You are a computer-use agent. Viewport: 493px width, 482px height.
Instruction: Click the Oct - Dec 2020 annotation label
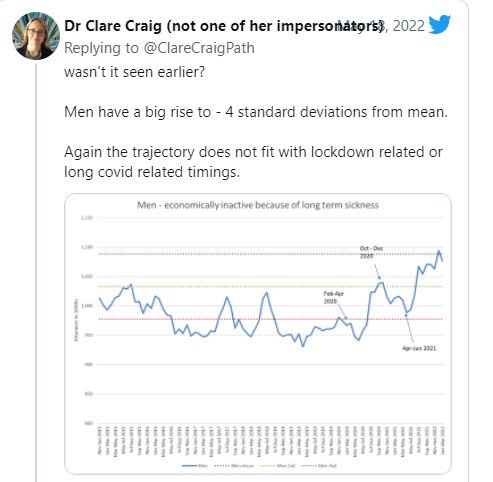pyautogui.click(x=371, y=252)
